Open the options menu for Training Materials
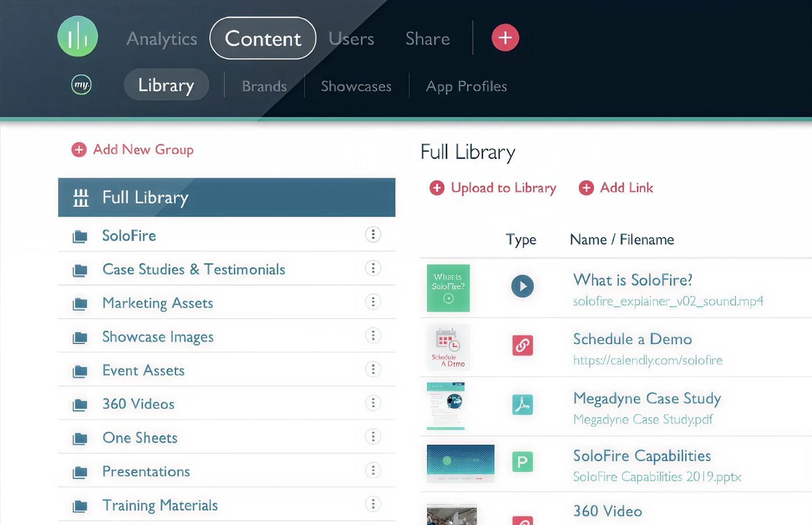This screenshot has width=812, height=525. coord(373,504)
